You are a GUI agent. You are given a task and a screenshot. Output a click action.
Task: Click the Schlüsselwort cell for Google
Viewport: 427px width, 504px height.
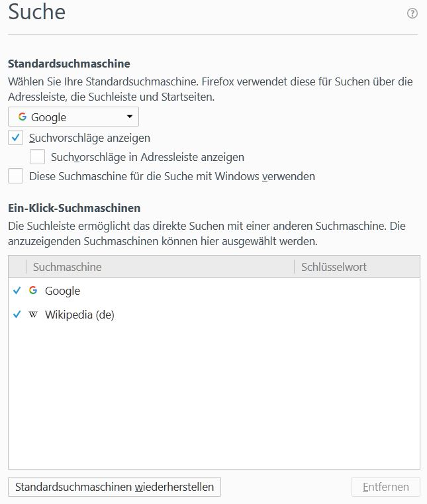[356, 291]
